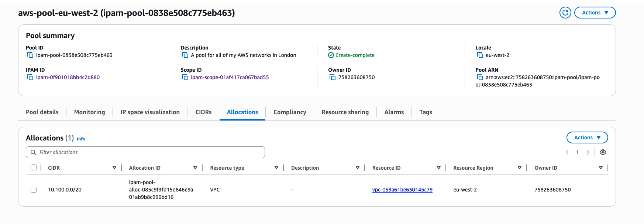Open the vpc-059a61be630145c79 resource link
644x224 pixels.
(402, 190)
